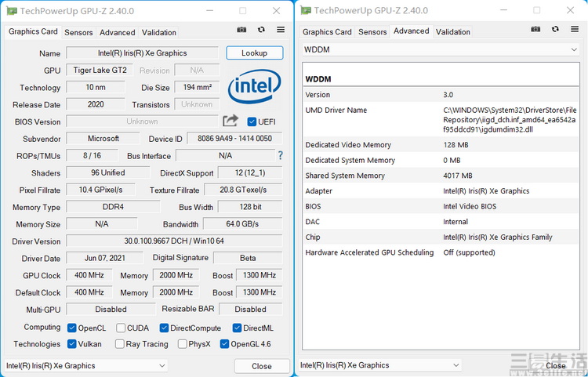Click the Resizable BAR field showing Disabled
The height and width of the screenshot is (377, 588).
[x=251, y=309]
